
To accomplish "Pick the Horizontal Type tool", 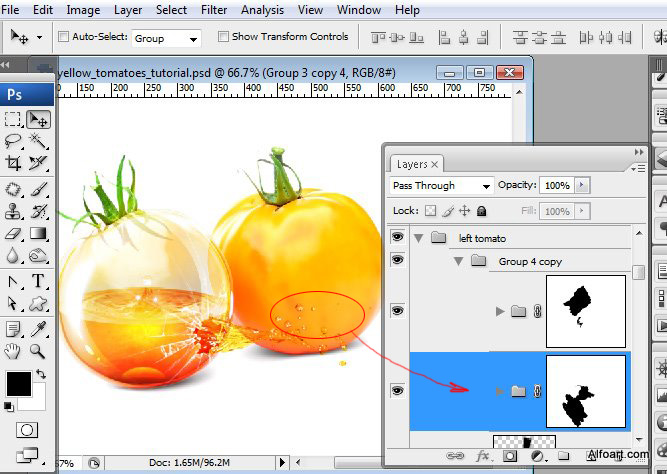I will 39,281.
